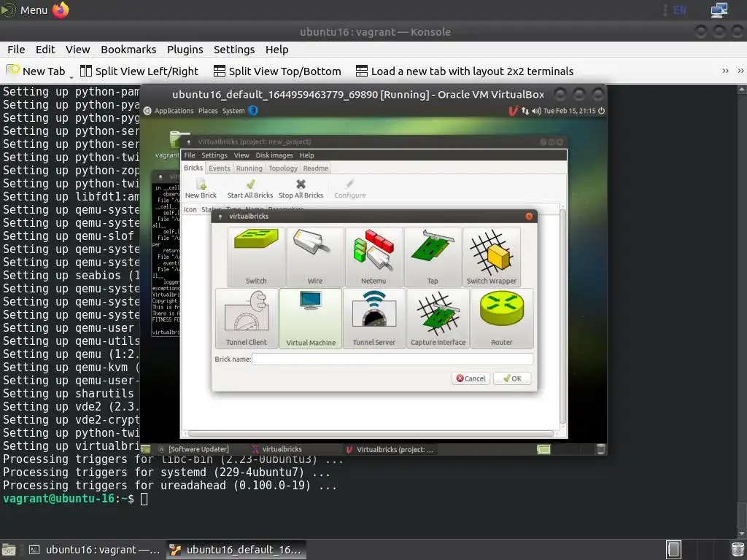Open Konsole File menu
747x560 pixels.
pyautogui.click(x=16, y=50)
